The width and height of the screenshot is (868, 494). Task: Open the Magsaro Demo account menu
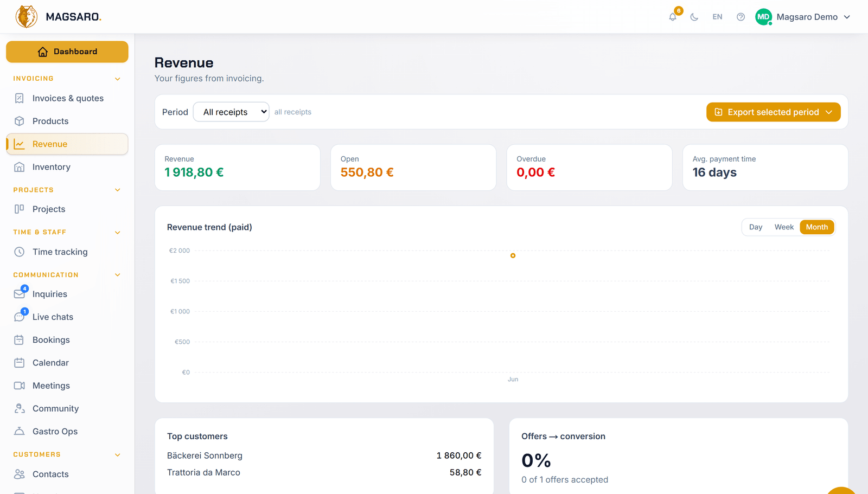point(803,17)
